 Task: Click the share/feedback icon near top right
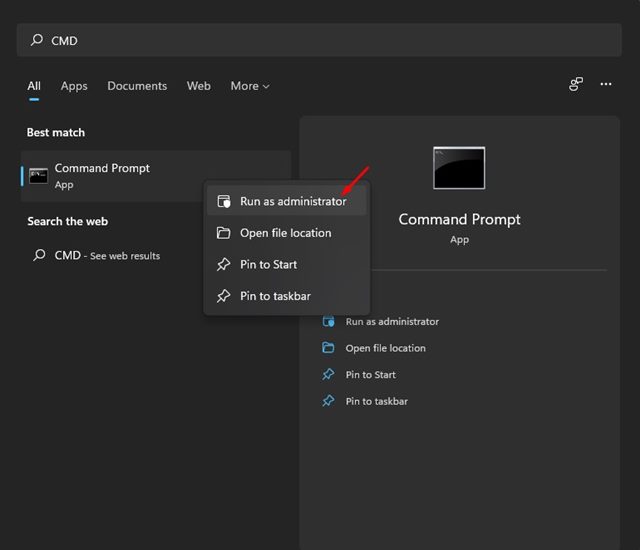(x=576, y=85)
